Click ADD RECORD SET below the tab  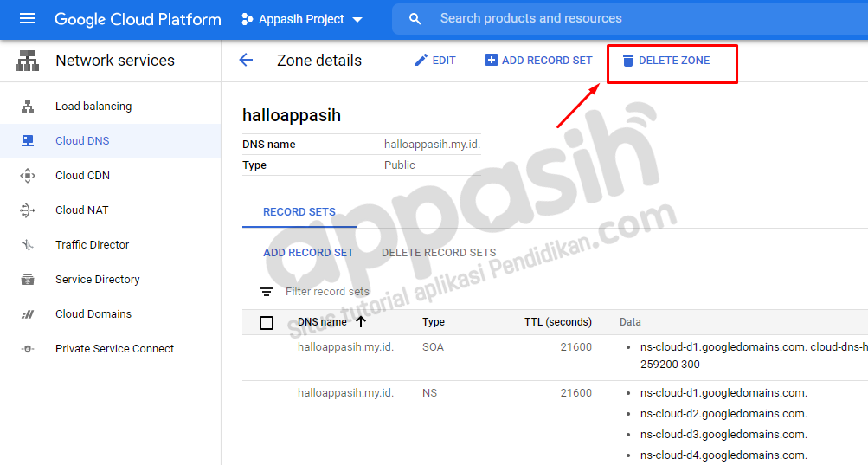tap(308, 252)
